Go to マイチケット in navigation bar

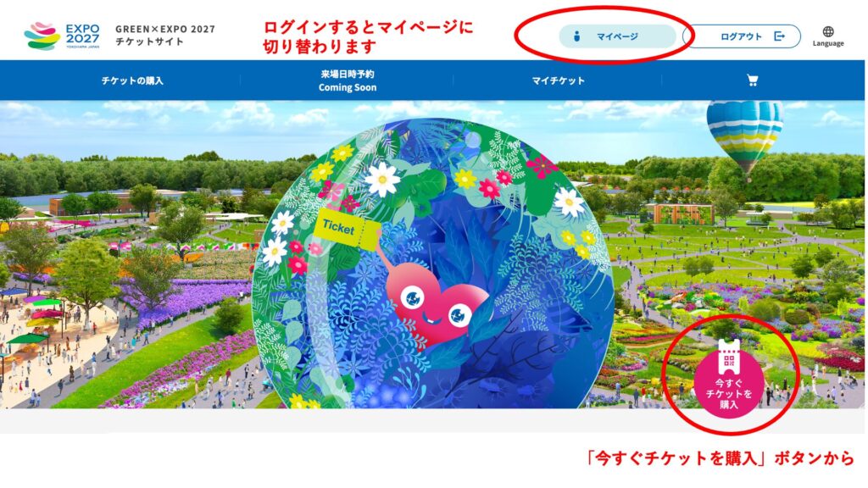pos(558,80)
